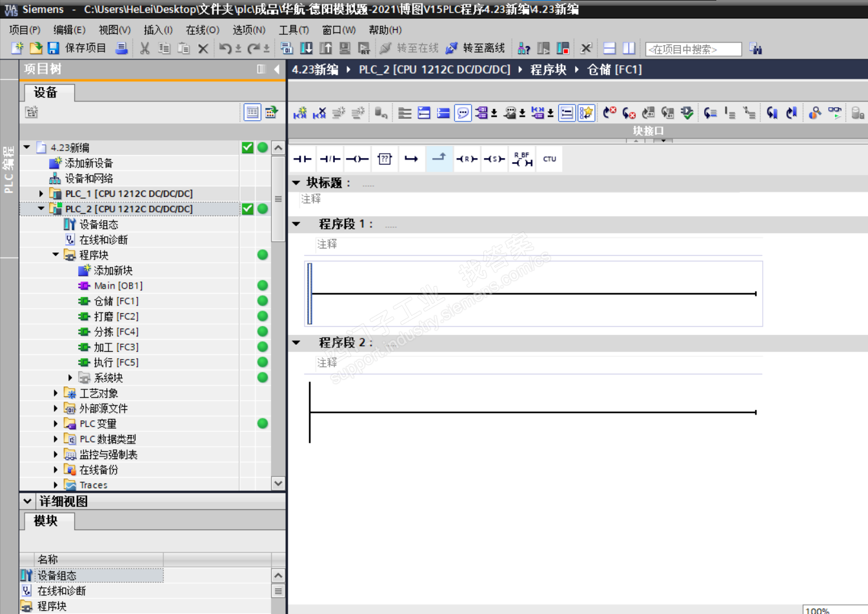Open a branch in the rung

412,159
